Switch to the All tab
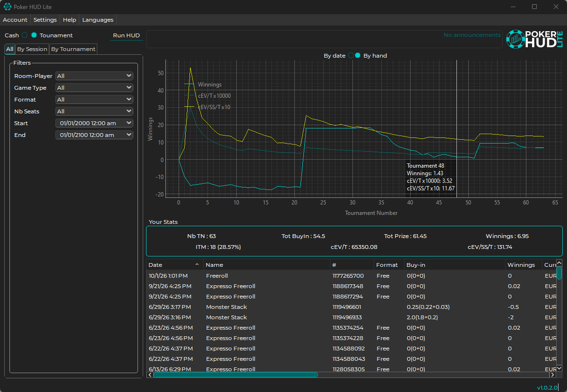The width and height of the screenshot is (567, 392). coord(9,49)
